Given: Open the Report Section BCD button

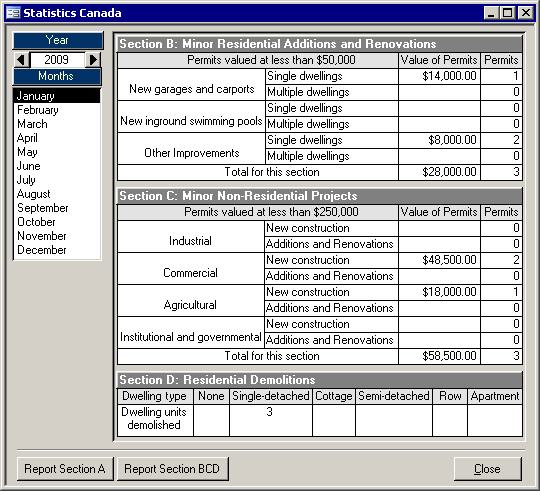Looking at the screenshot, I should click(172, 469).
